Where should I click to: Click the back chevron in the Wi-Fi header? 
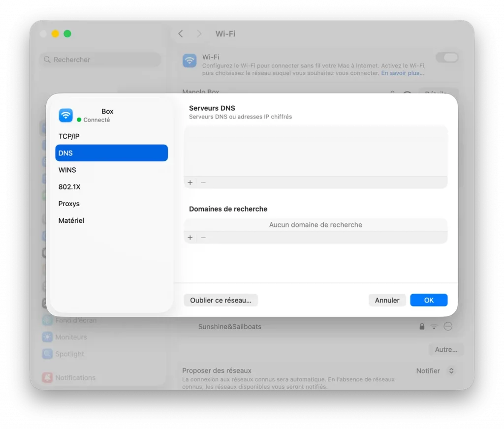point(181,33)
